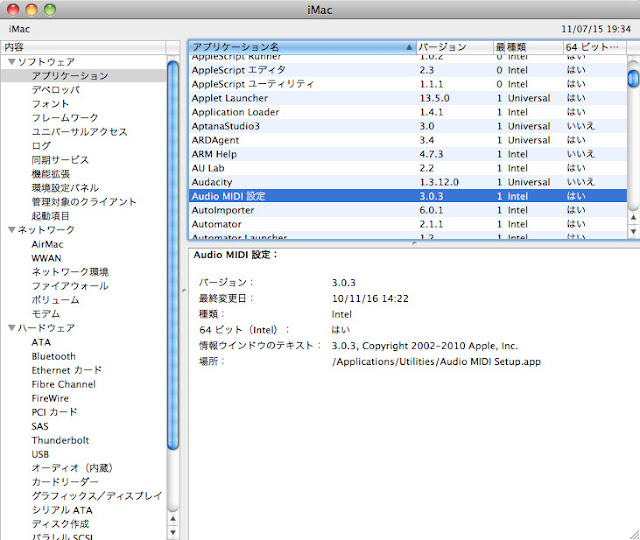This screenshot has height=540, width=640.
Task: Select Ethernet カード in the hardware list
Action: pos(67,370)
